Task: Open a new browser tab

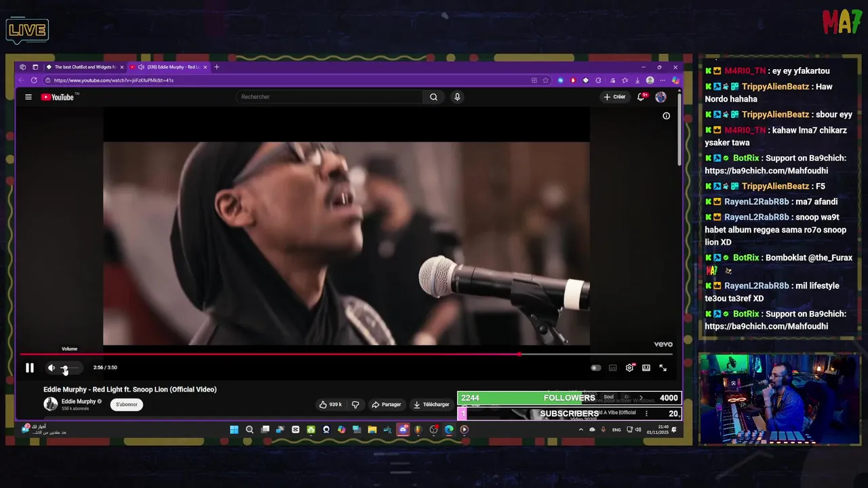Action: 216,67
